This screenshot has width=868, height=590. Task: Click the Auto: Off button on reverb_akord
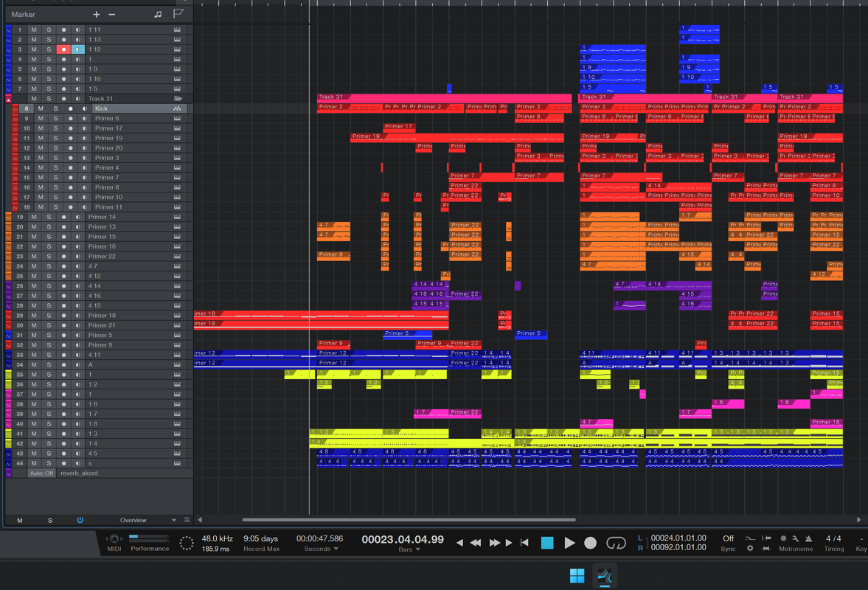coord(41,473)
